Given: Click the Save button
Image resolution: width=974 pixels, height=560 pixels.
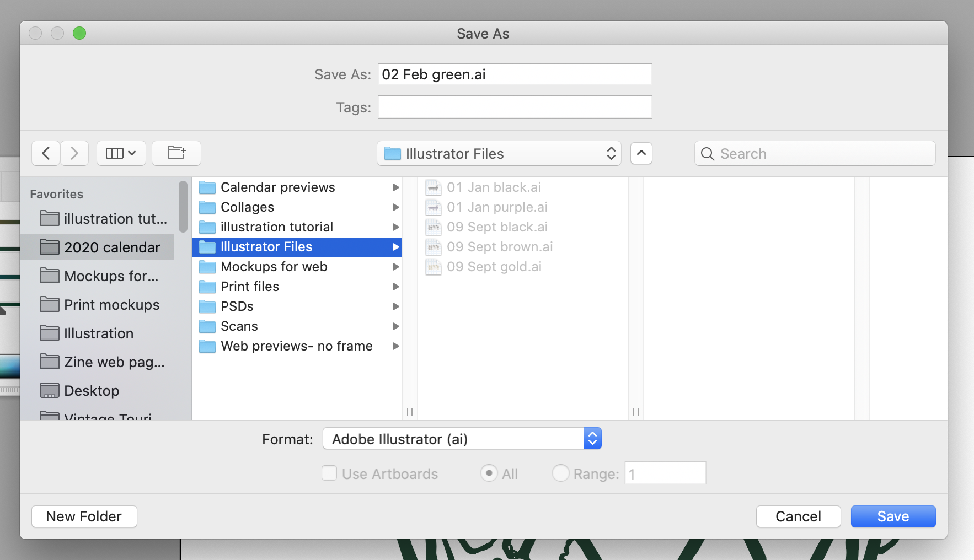Looking at the screenshot, I should pyautogui.click(x=893, y=516).
